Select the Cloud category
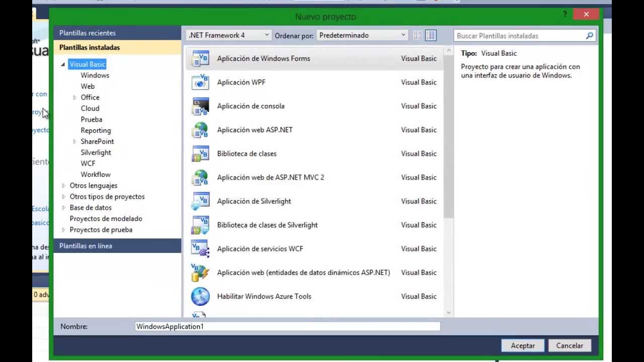The image size is (644, 362). pyautogui.click(x=90, y=109)
